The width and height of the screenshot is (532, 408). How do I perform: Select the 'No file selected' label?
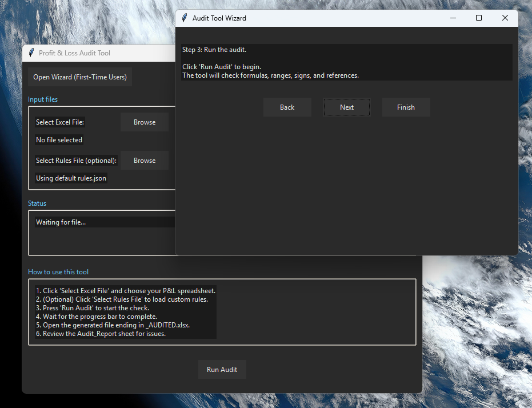click(x=59, y=140)
